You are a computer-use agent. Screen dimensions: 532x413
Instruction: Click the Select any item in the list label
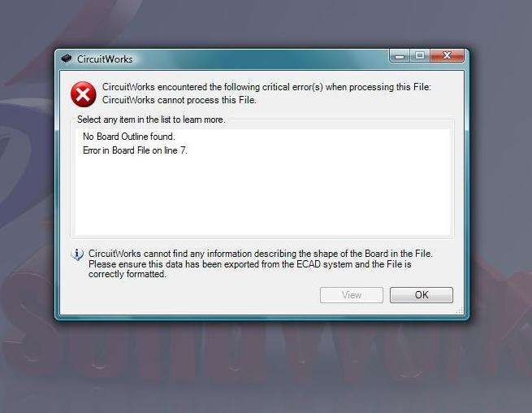point(151,120)
